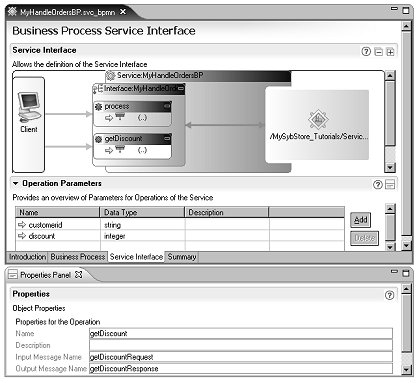The width and height of the screenshot is (417, 383).
Task: Click the Service:MyHandleOrdersBP gear icon
Action: (x=110, y=76)
